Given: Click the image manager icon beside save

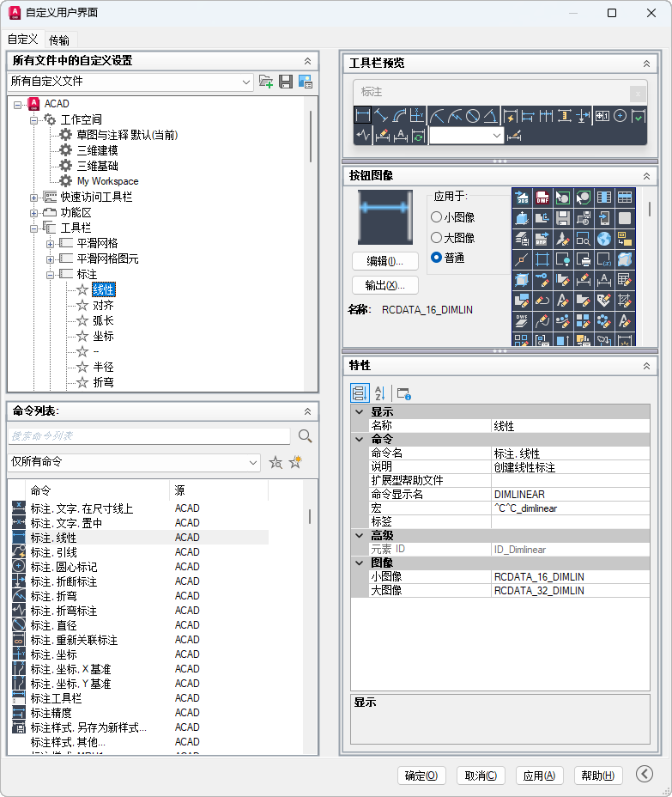Looking at the screenshot, I should pyautogui.click(x=306, y=82).
